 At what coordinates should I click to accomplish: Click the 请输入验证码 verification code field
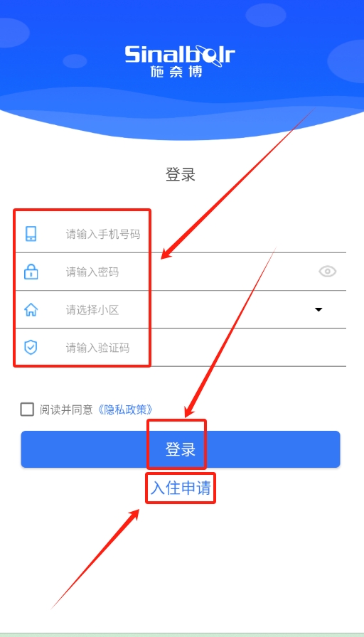coord(181,348)
